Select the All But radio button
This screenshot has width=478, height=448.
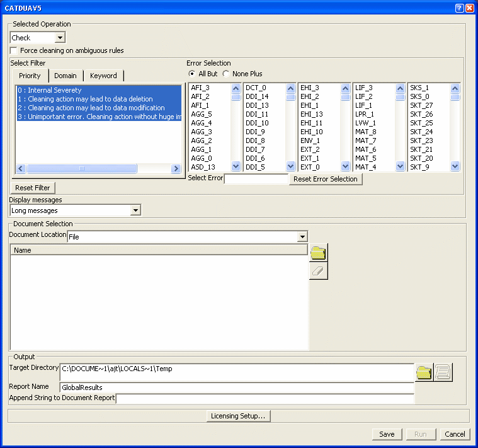coord(192,74)
